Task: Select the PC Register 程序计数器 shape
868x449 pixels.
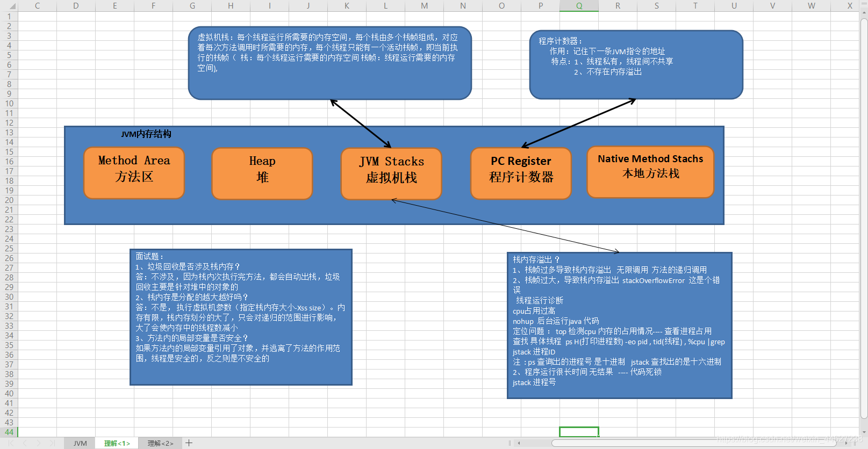Action: coord(521,173)
